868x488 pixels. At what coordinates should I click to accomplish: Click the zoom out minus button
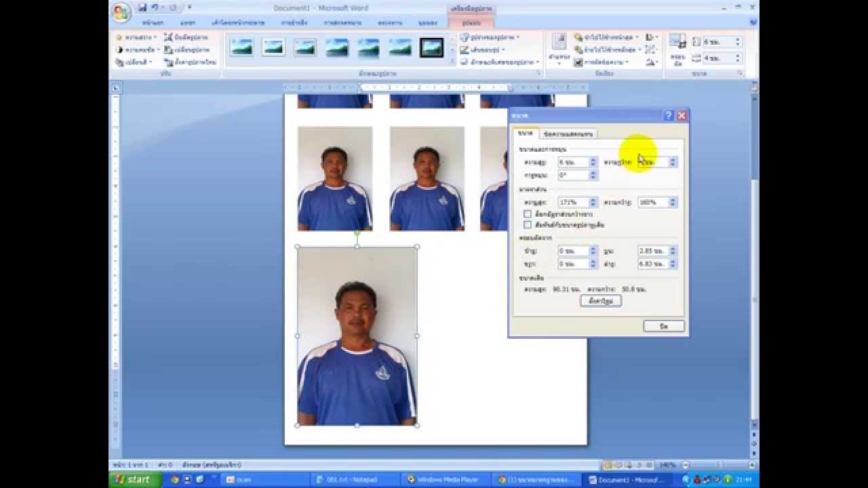click(686, 465)
